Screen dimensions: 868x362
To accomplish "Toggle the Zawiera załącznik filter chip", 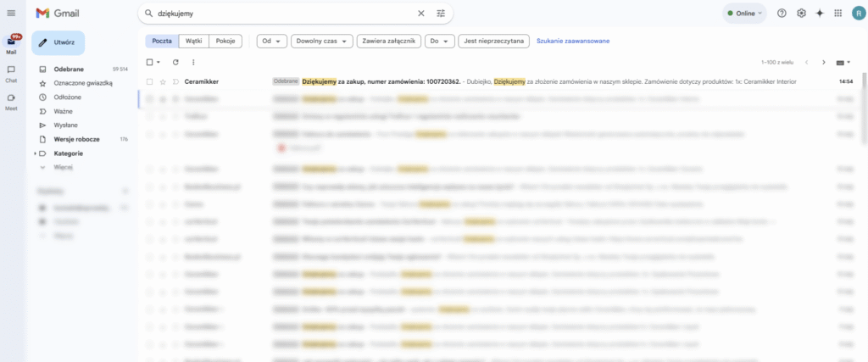I will 389,42.
